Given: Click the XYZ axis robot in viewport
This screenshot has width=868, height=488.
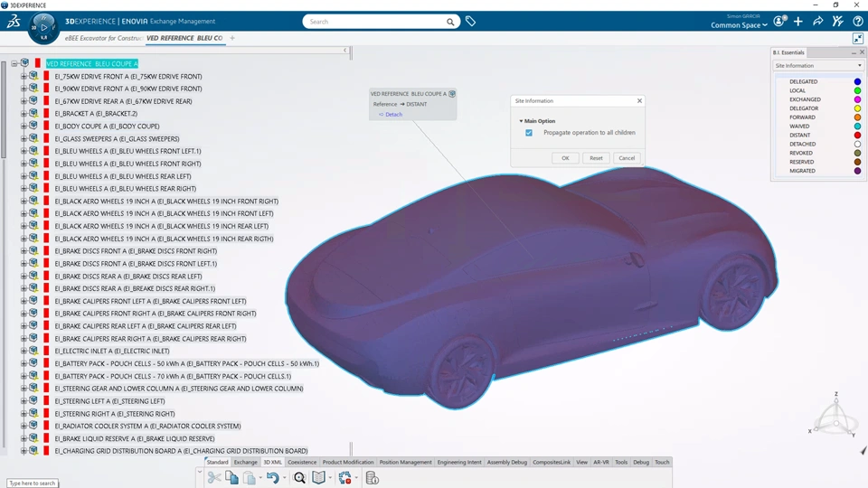Looking at the screenshot, I should (835, 417).
